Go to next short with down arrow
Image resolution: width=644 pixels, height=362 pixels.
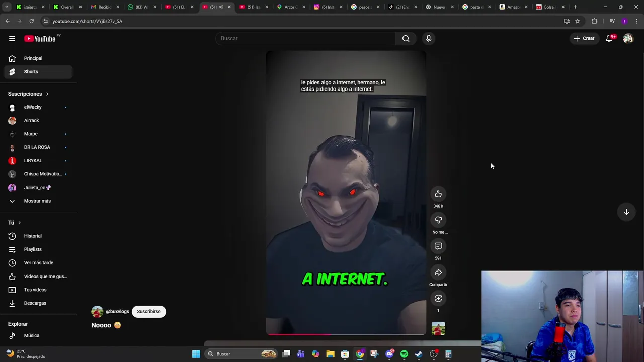[x=626, y=212]
